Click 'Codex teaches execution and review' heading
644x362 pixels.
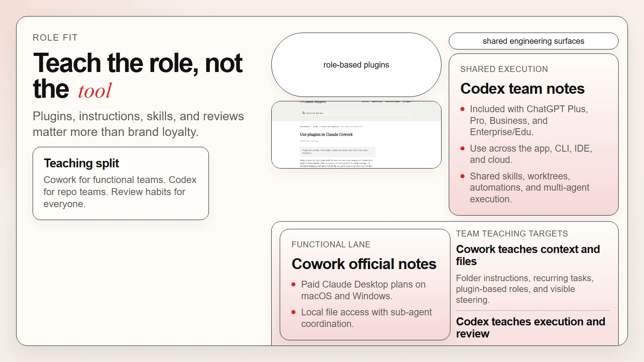click(530, 328)
